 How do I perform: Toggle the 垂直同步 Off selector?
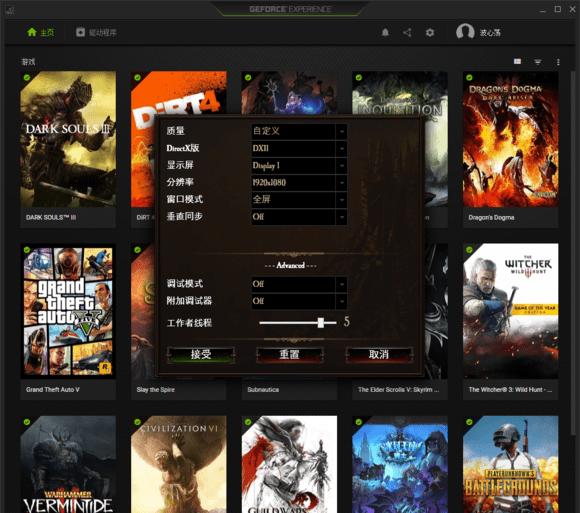coord(299,217)
